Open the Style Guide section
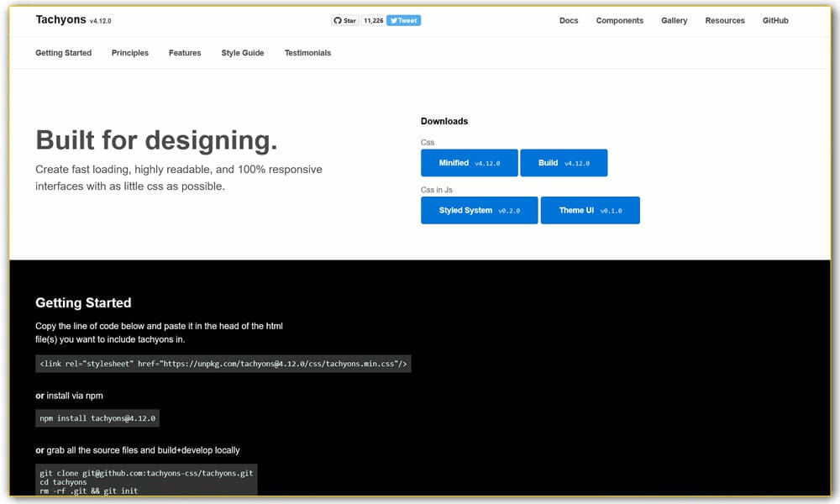Image resolution: width=840 pixels, height=504 pixels. click(242, 53)
